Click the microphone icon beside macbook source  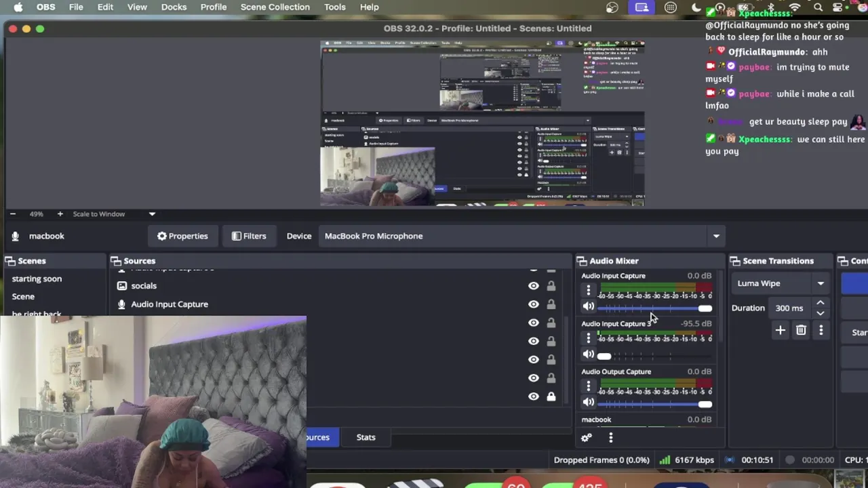[15, 236]
